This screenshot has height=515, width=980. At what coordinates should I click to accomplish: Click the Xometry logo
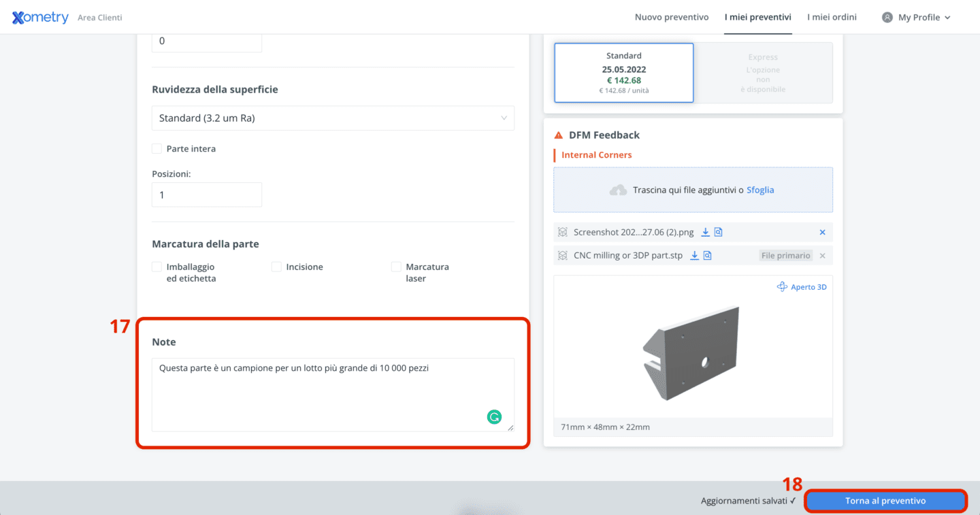pos(40,18)
